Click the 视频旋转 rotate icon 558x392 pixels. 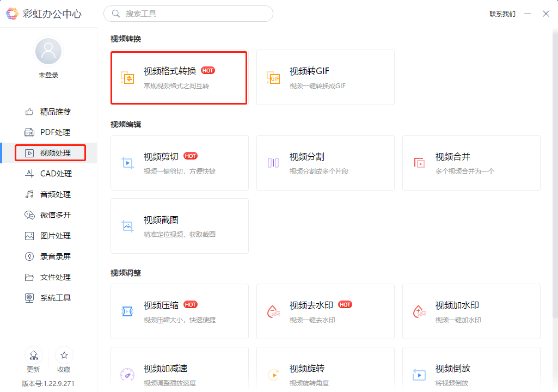(273, 375)
